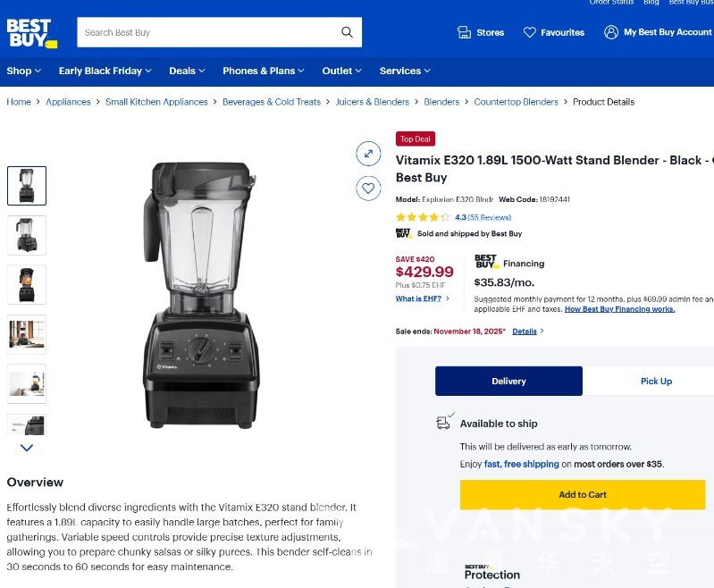Click the star rating icons
This screenshot has height=588, width=714.
[423, 217]
